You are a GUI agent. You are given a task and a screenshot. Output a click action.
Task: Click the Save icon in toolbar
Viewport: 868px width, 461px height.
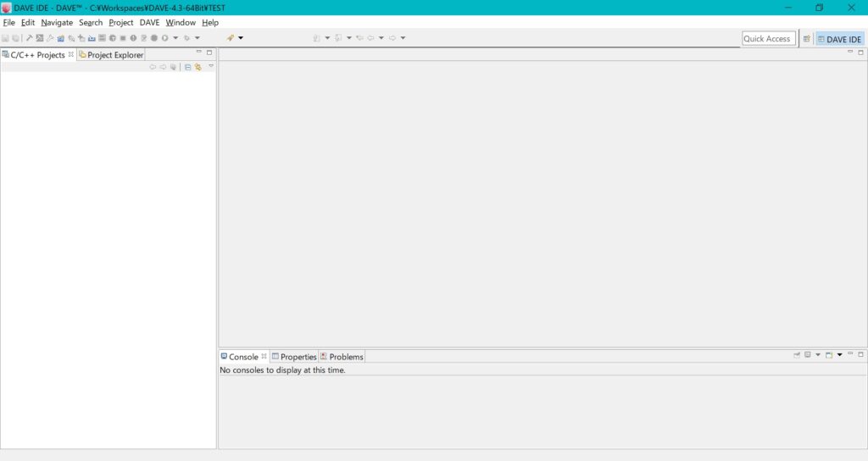6,38
